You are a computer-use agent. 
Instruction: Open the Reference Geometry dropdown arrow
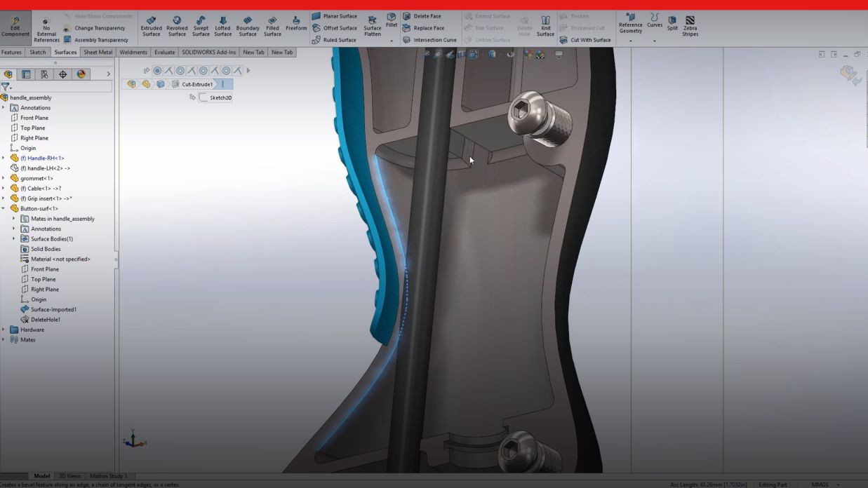630,41
